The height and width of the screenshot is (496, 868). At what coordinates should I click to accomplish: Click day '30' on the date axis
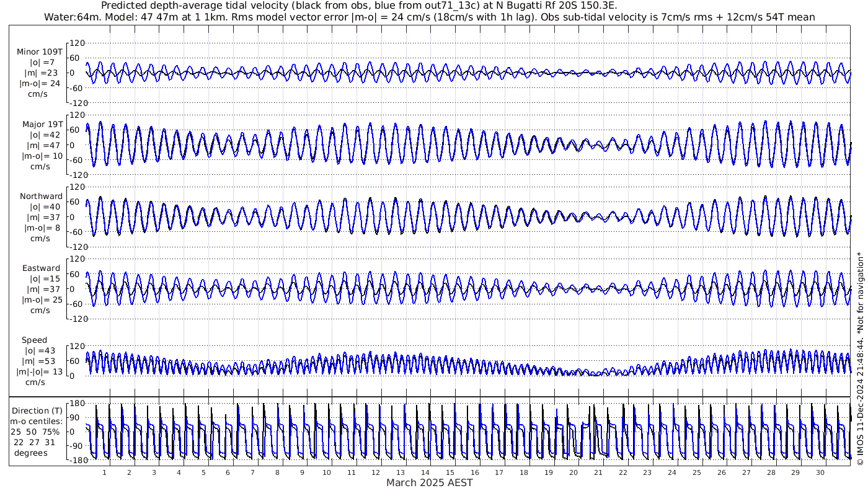tap(821, 472)
